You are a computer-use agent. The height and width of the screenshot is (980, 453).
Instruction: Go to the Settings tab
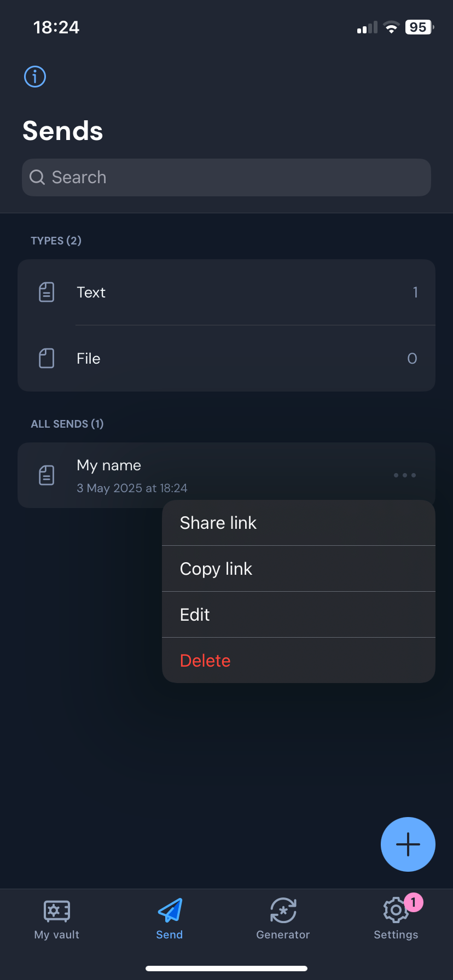(396, 919)
